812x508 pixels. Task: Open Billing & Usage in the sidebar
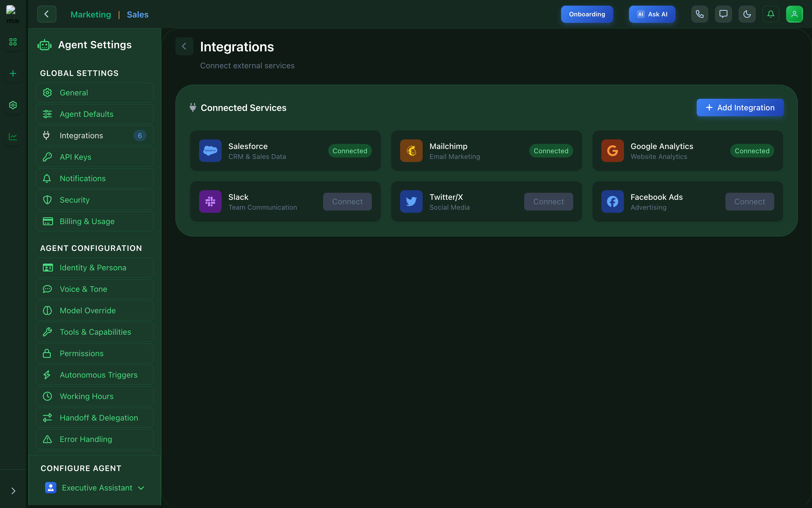tap(95, 222)
